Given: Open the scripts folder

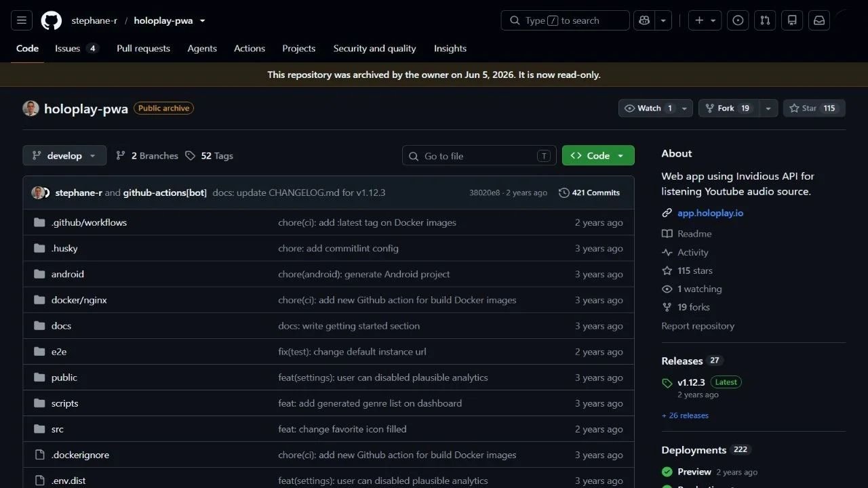Looking at the screenshot, I should [x=65, y=403].
